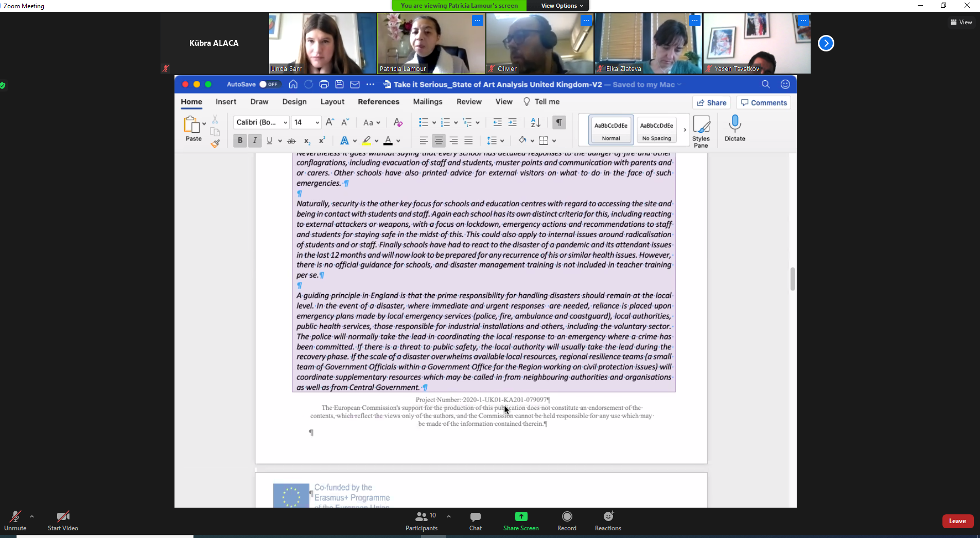Image resolution: width=980 pixels, height=538 pixels.
Task: Click the next participants arrow button
Action: tap(826, 43)
